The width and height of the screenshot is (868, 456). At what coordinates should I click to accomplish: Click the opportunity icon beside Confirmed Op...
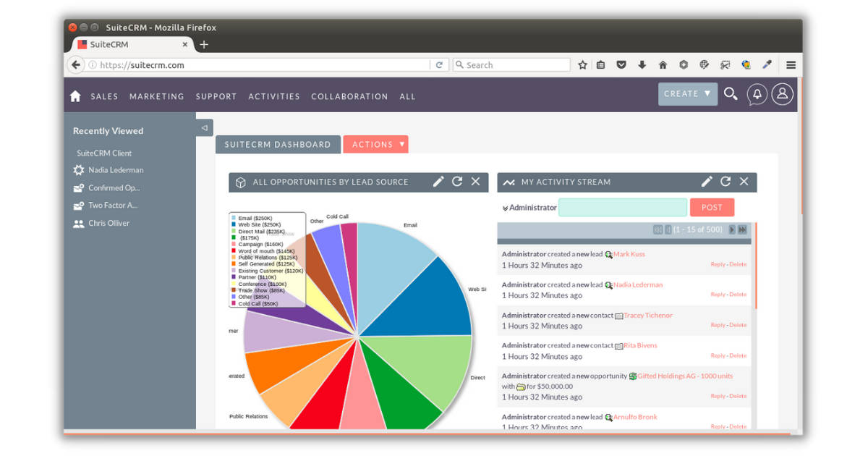pyautogui.click(x=80, y=187)
